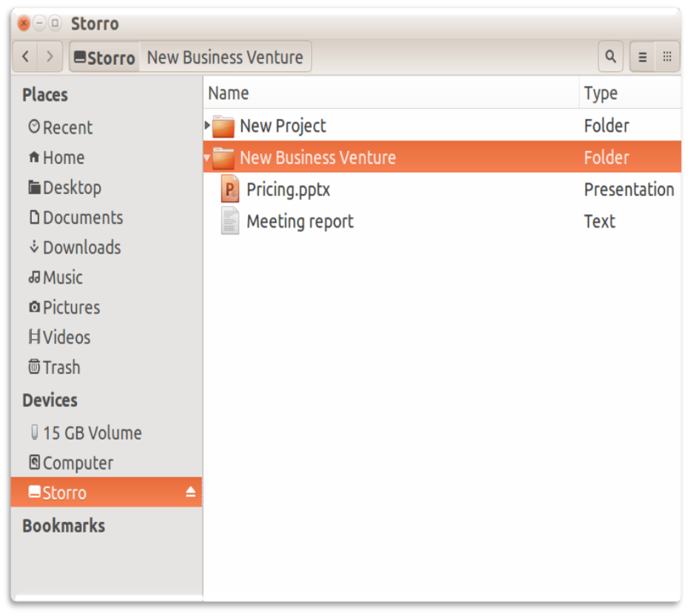
Task: Sort by the Name column header
Action: pyautogui.click(x=391, y=93)
